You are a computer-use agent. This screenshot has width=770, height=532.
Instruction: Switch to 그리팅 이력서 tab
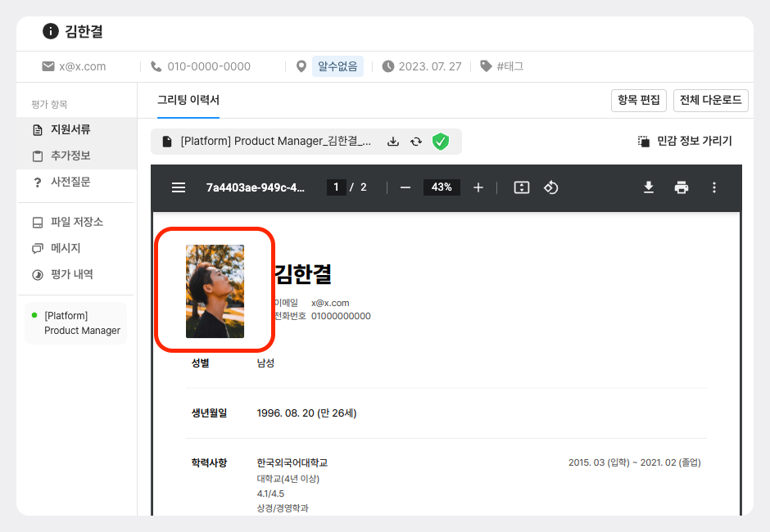point(188,100)
